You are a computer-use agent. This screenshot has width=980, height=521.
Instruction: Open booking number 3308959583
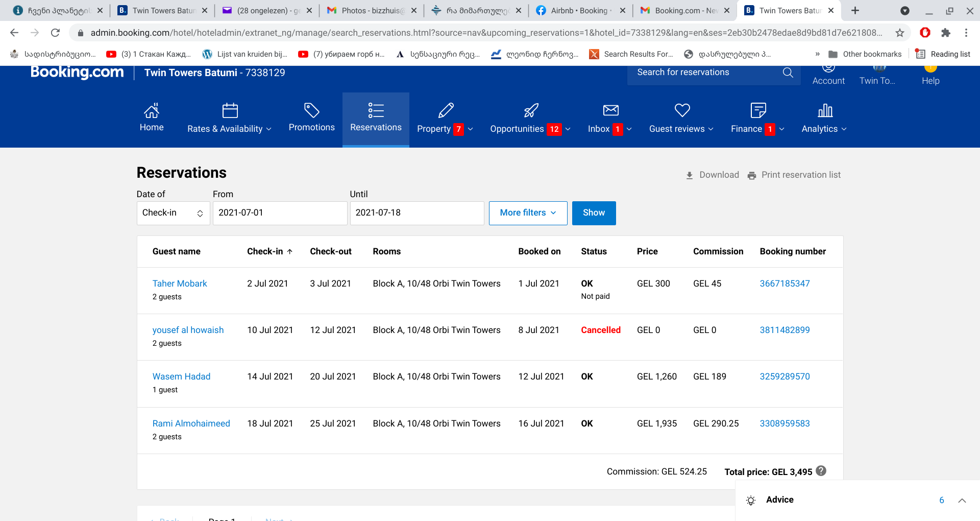(x=785, y=423)
